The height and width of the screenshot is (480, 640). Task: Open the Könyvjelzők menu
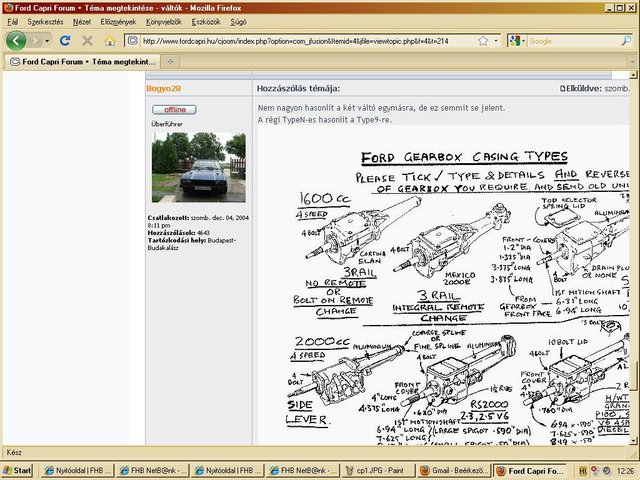165,21
